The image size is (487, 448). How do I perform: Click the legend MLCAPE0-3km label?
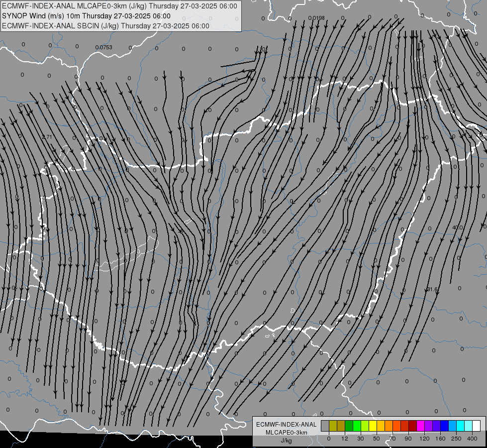(287, 433)
